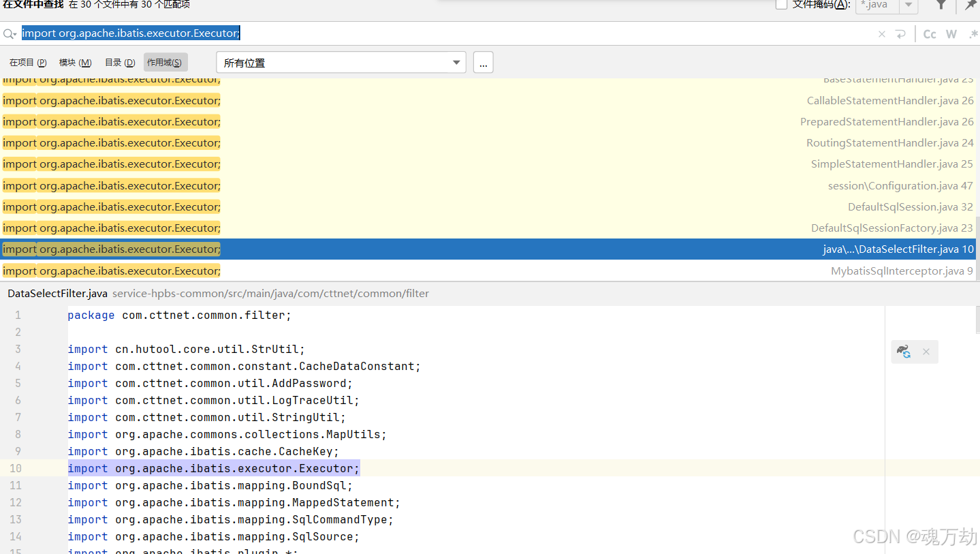The height and width of the screenshot is (554, 980).
Task: Insert a newline using the return arrow icon
Action: pyautogui.click(x=901, y=33)
